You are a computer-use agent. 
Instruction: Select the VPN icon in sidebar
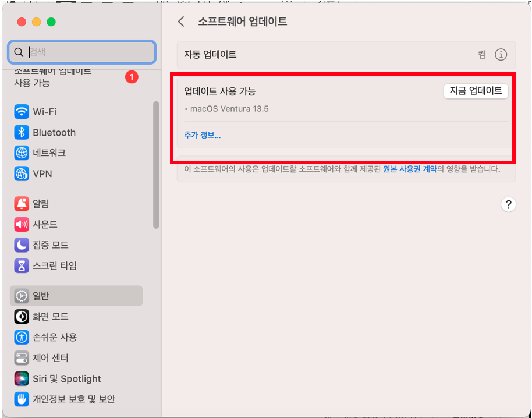22,173
